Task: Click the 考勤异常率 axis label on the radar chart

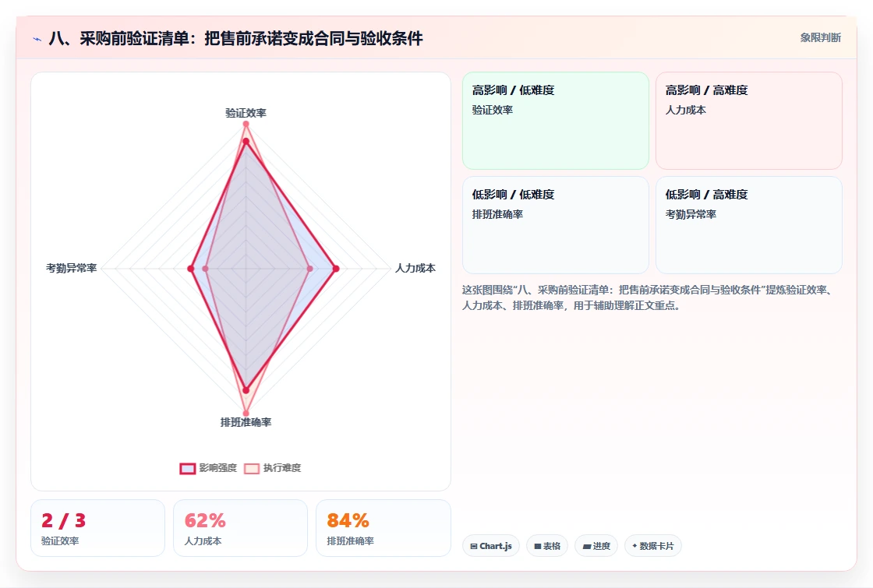Action: (x=71, y=268)
